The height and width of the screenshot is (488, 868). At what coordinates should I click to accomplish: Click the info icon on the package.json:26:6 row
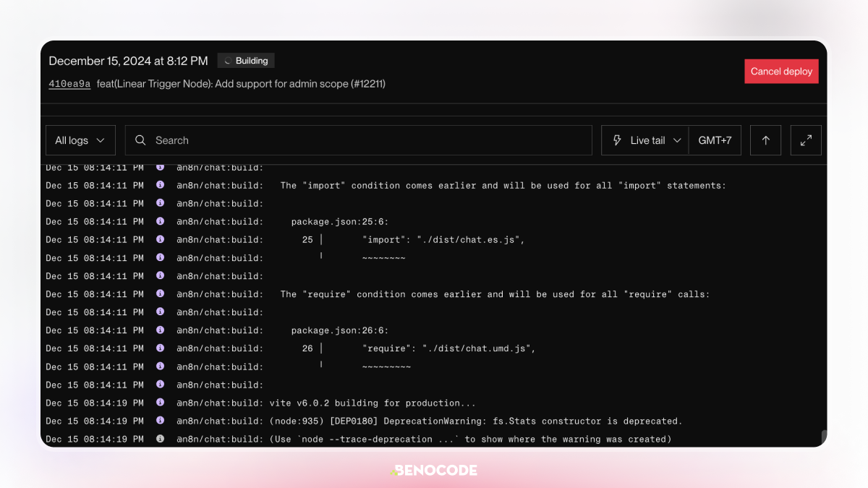[x=160, y=330]
